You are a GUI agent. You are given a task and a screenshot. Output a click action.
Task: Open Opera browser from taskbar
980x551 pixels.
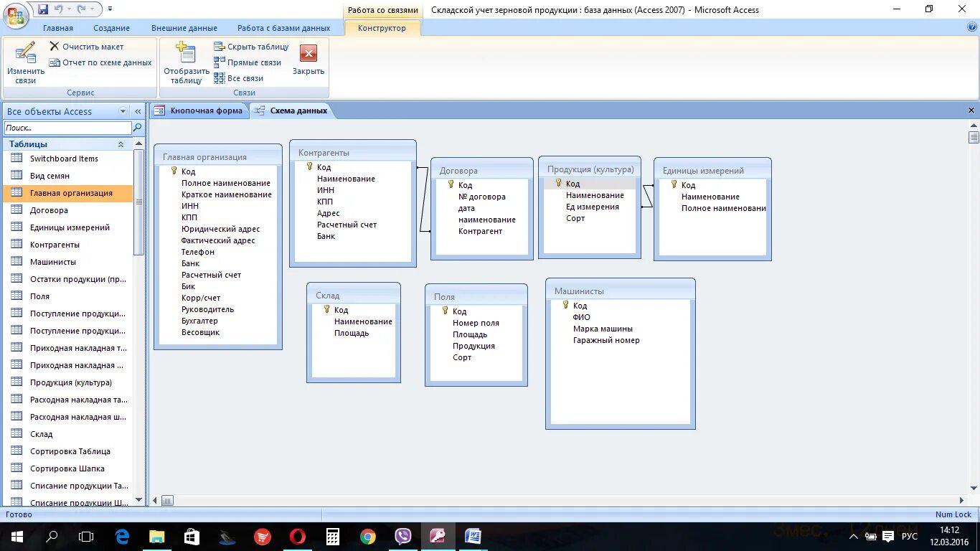pyautogui.click(x=298, y=537)
